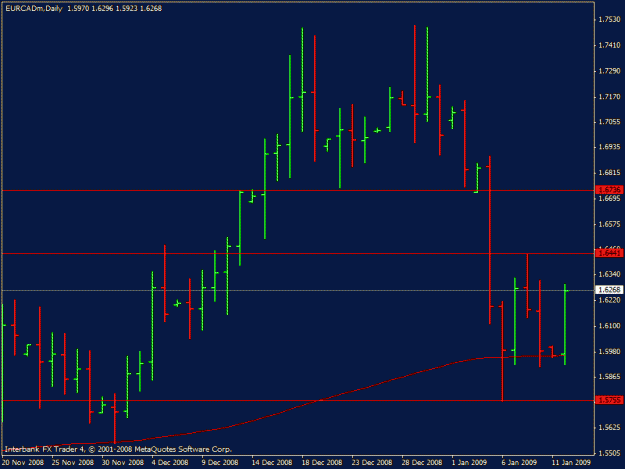This screenshot has width=625, height=469.
Task: Click the 1.5625 price axis value
Action: (x=609, y=428)
